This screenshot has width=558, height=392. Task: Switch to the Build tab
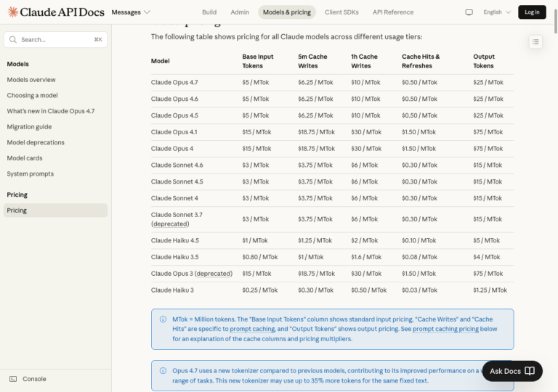[209, 12]
